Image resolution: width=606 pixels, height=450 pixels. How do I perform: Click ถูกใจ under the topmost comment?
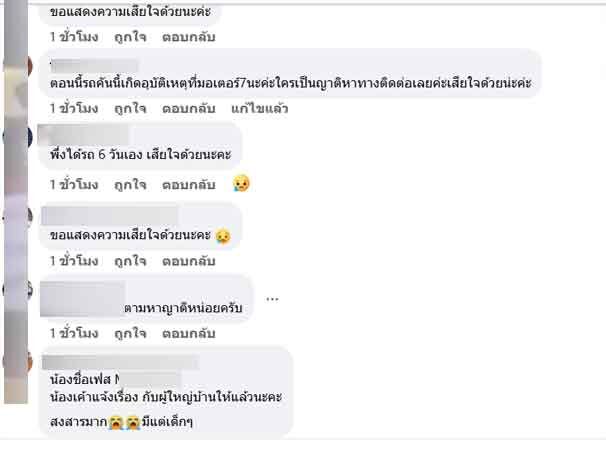click(x=130, y=37)
